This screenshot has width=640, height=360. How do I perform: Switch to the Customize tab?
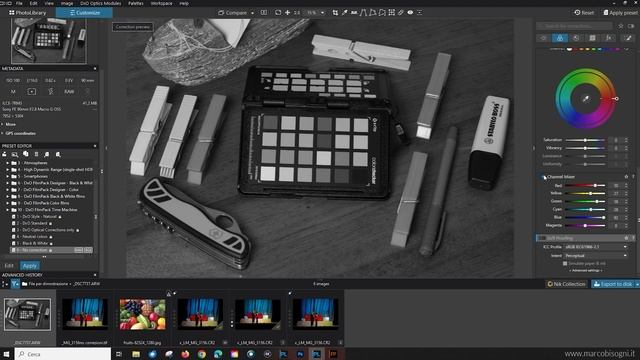tap(84, 13)
